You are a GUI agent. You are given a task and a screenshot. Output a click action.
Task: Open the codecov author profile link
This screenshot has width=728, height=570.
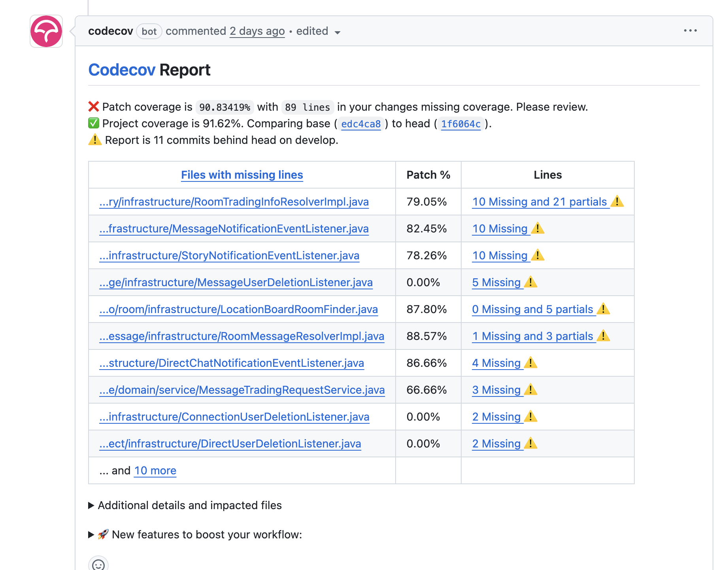(111, 31)
